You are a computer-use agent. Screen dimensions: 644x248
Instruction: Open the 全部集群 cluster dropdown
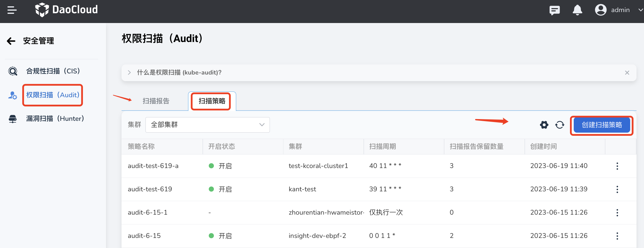coord(207,125)
